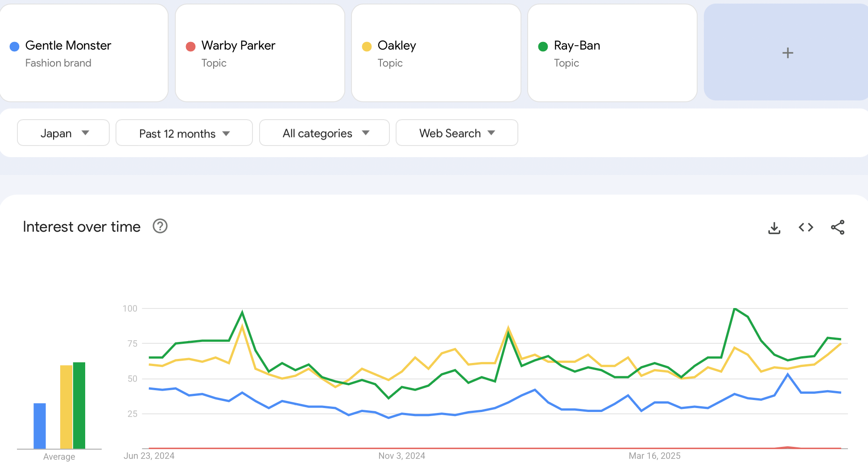Screen dimensions: 868x475
Task: Select the Gentle Monster term card
Action: pyautogui.click(x=84, y=53)
